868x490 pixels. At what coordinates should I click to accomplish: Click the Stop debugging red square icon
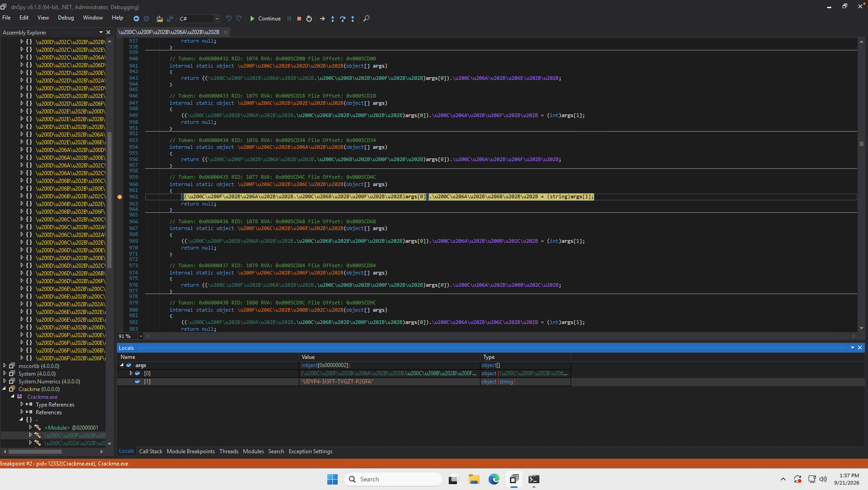[x=299, y=19]
